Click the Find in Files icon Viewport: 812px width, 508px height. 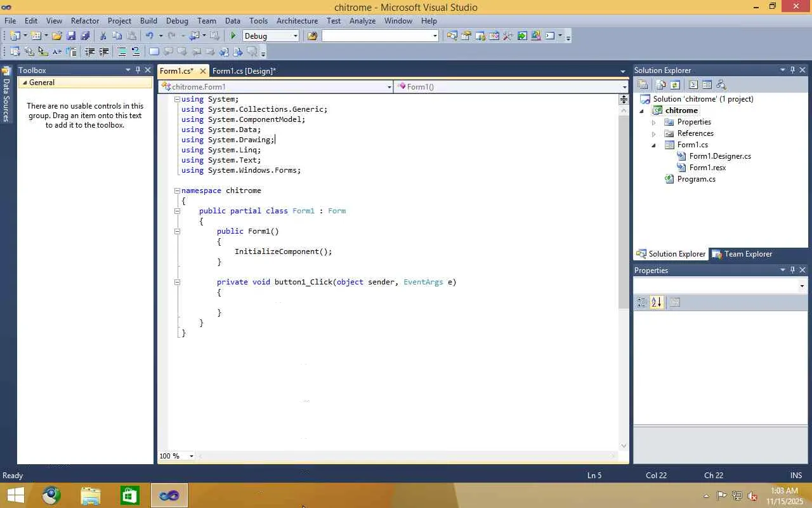312,36
